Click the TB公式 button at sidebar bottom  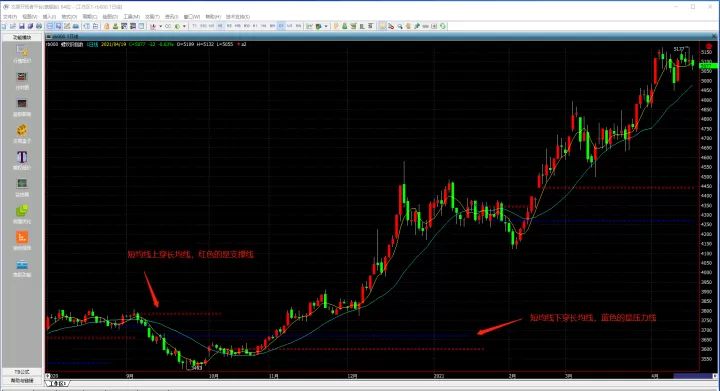pos(22,372)
